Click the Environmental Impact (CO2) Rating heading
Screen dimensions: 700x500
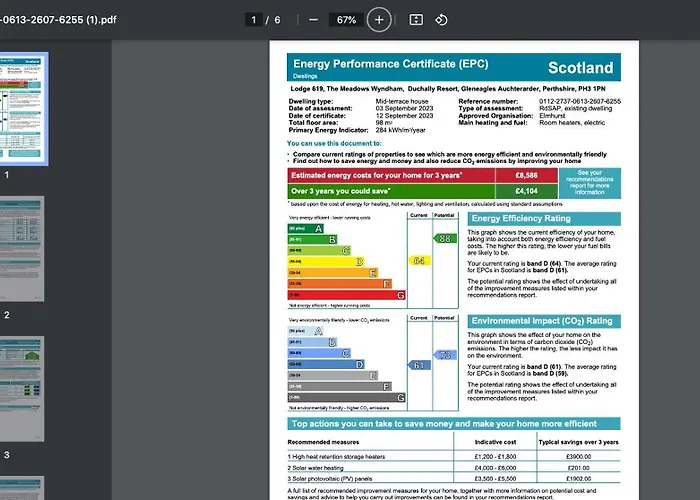544,321
